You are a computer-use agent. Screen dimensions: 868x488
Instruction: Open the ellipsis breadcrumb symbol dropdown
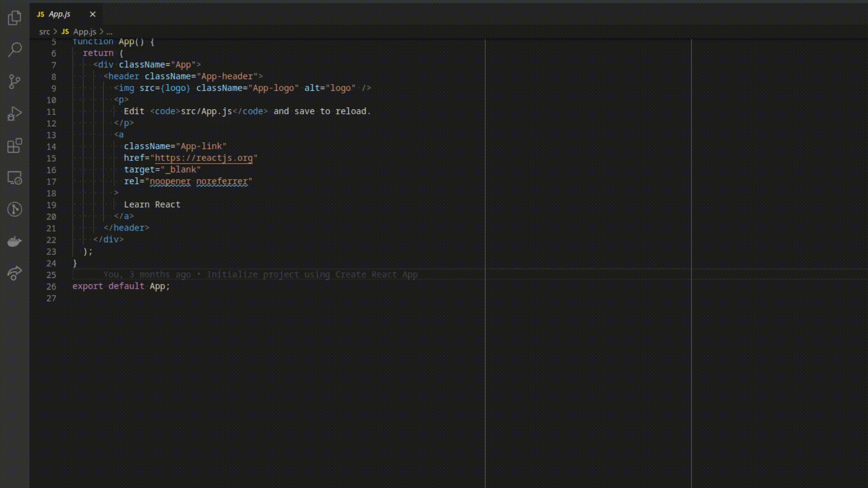109,32
